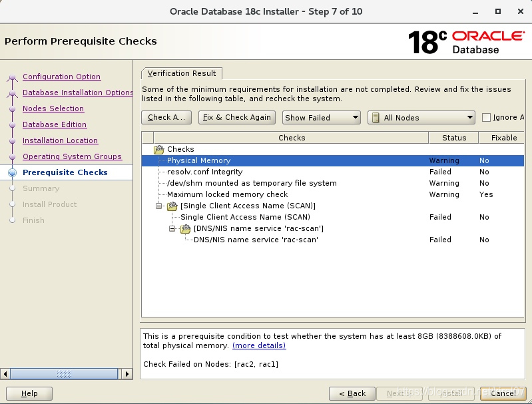Go to Installation Location step
Image resolution: width=532 pixels, height=404 pixels.
tap(60, 140)
